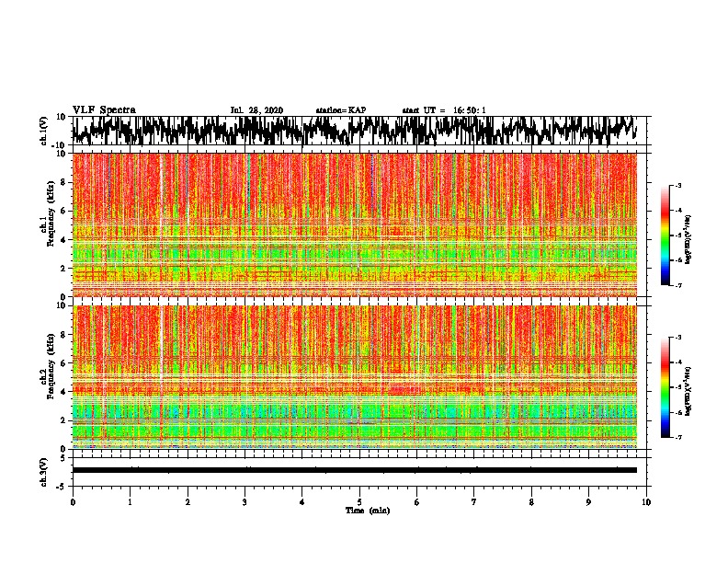The height and width of the screenshot is (563, 728).
Task: Click the "-7" tick on ch.1 colorbar
Action: point(678,285)
